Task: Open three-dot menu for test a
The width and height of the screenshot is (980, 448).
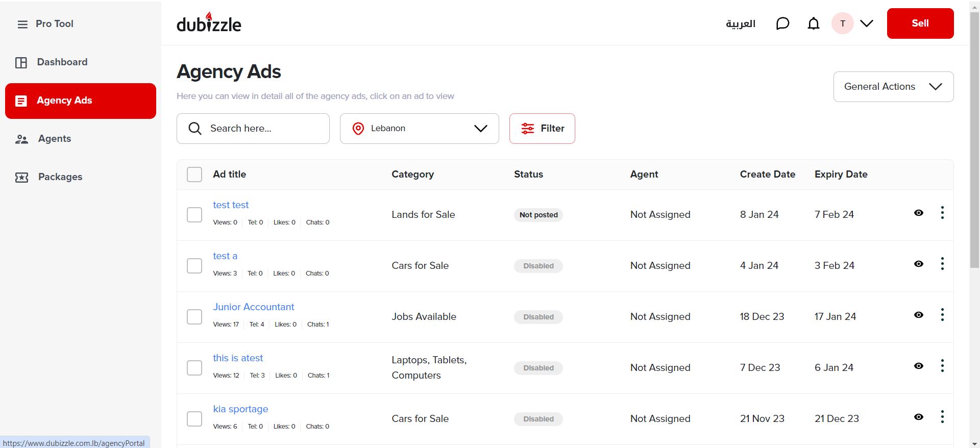Action: (x=942, y=264)
